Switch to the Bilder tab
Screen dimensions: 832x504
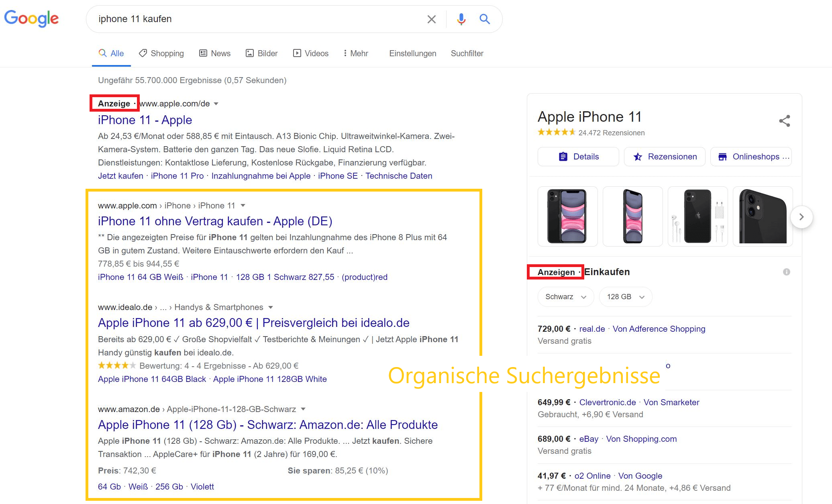[x=261, y=53]
